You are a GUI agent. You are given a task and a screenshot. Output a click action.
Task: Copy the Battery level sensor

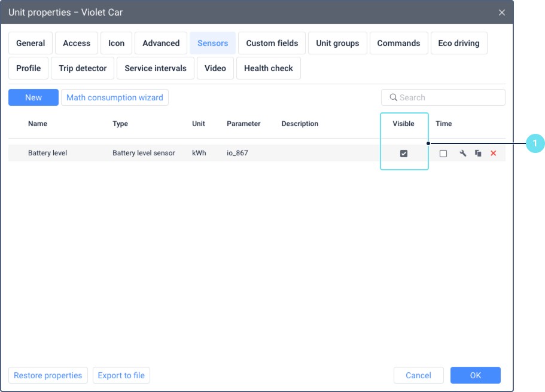478,153
